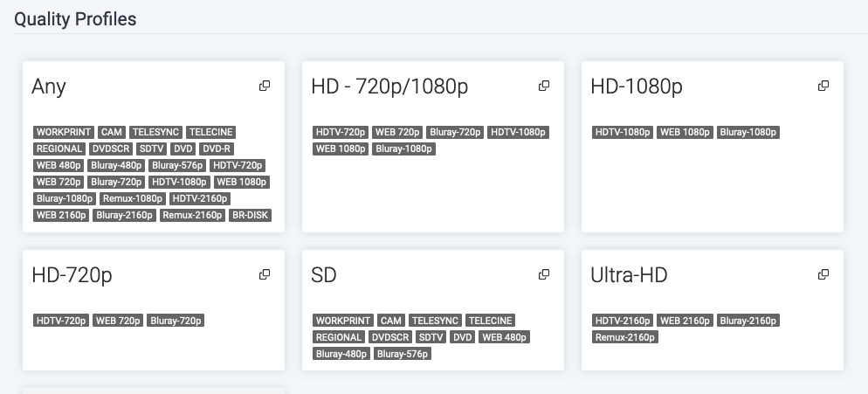
Task: Click the Quality Profiles section heading
Action: coord(75,18)
